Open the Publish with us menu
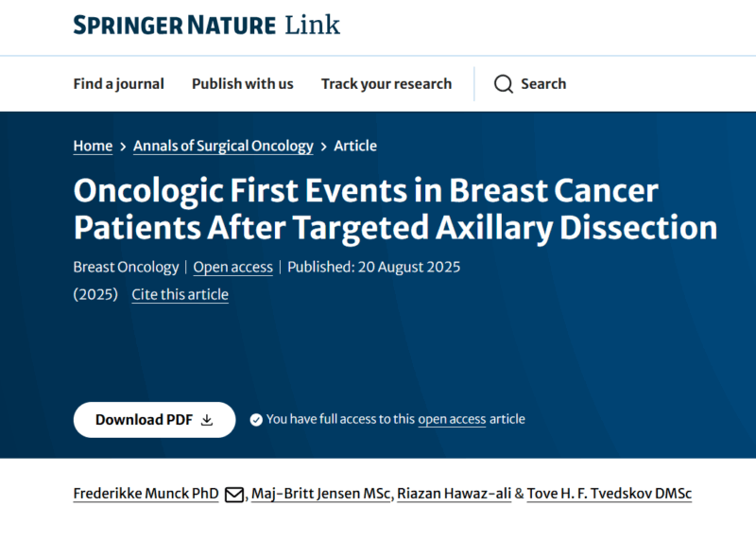 click(243, 84)
